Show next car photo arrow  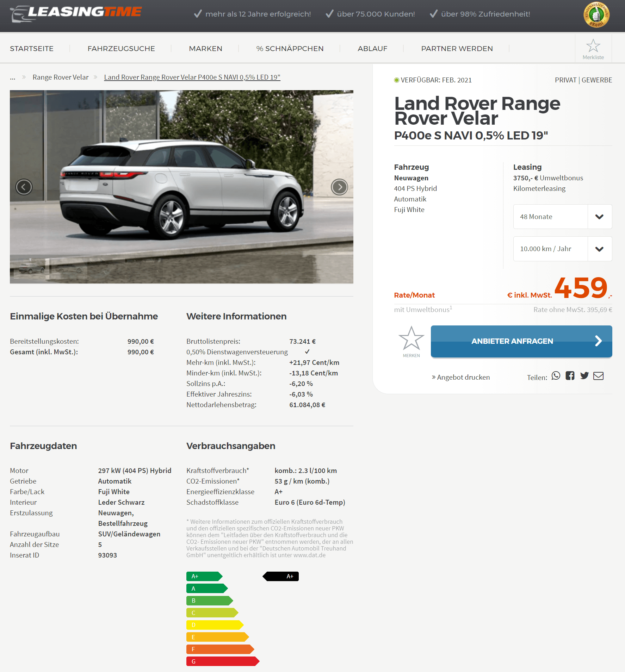pyautogui.click(x=339, y=187)
